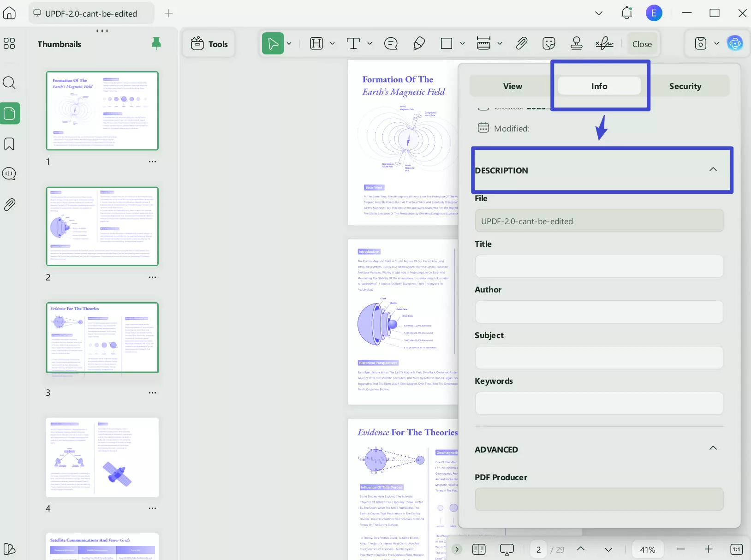
Task: Collapse the ADVANCED section
Action: point(713,448)
